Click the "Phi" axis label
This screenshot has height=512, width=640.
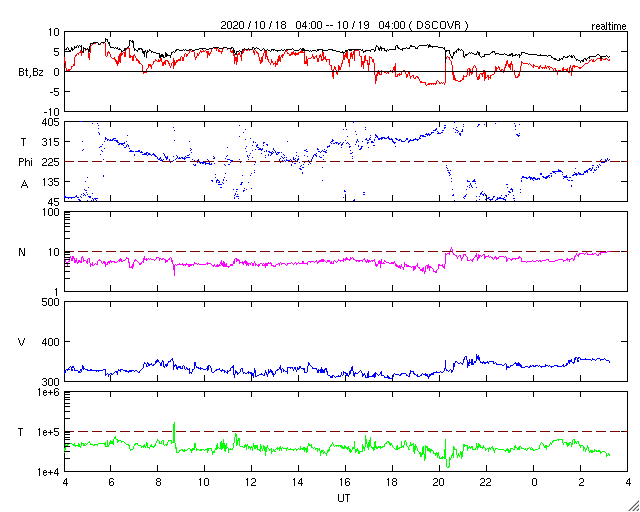(x=25, y=163)
